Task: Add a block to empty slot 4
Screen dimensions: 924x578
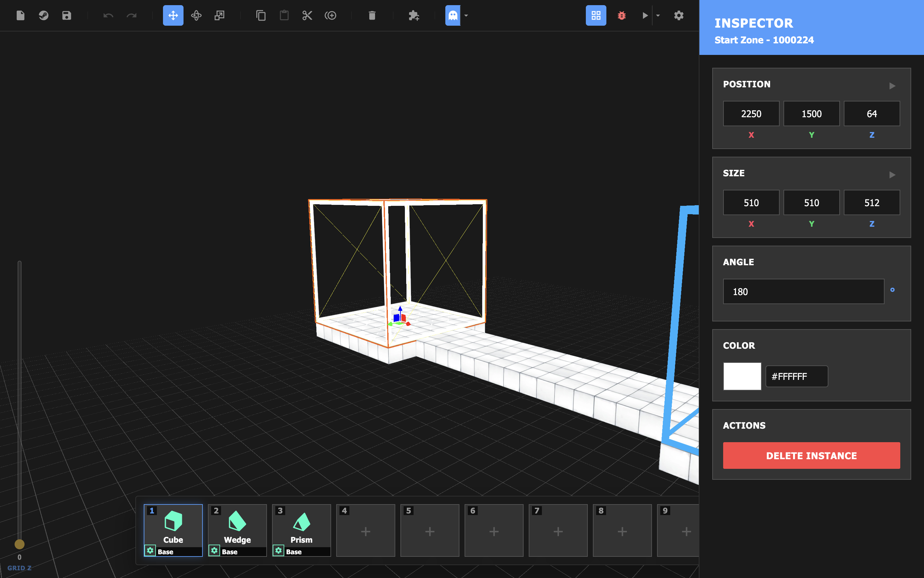Action: coord(365,530)
